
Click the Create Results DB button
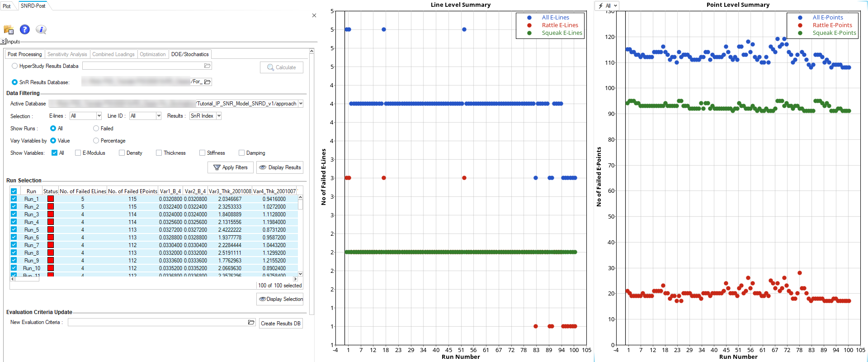280,324
